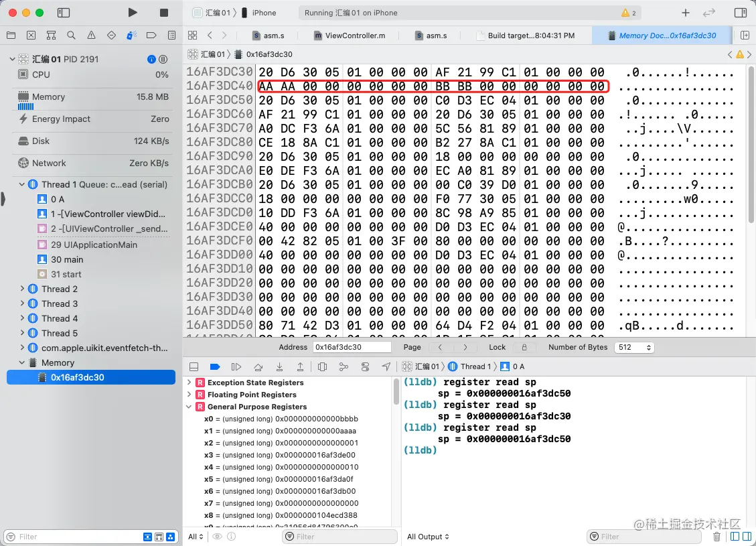
Task: Open the symbol navigator
Action: click(x=51, y=36)
